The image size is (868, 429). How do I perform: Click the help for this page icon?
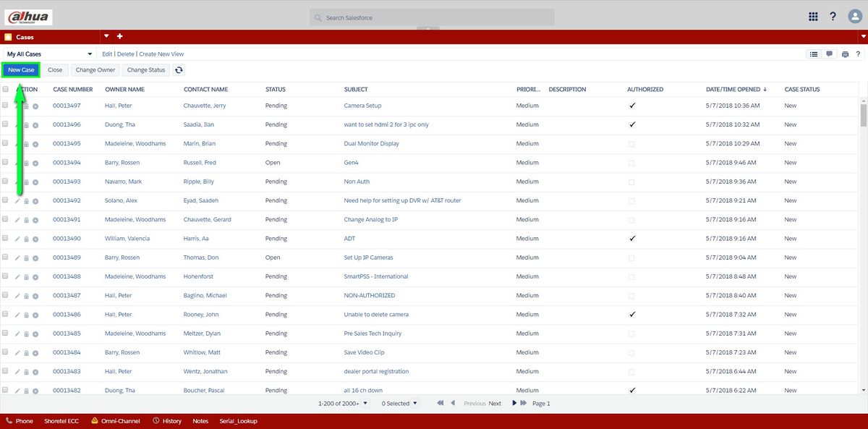click(858, 54)
